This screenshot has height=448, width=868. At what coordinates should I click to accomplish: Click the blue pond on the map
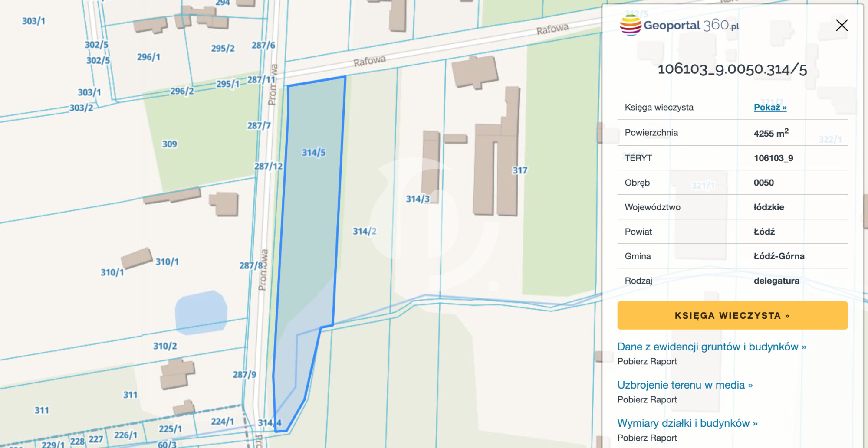click(201, 312)
